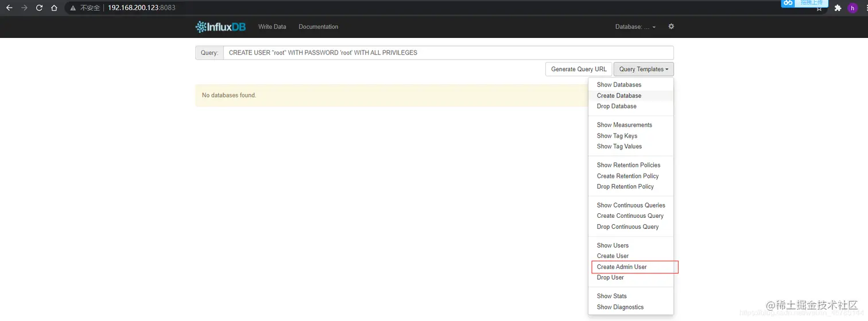Select Show Retention Policies template
This screenshot has width=868, height=321.
631,165
